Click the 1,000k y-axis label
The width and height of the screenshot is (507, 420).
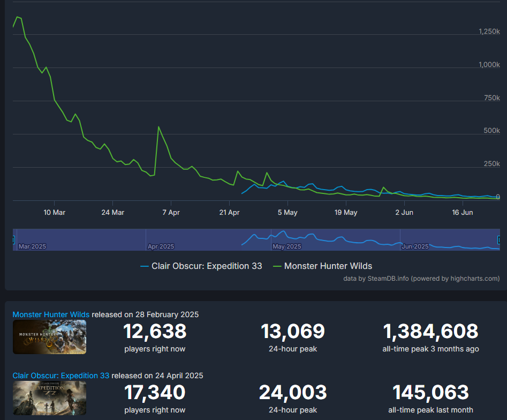pyautogui.click(x=489, y=65)
